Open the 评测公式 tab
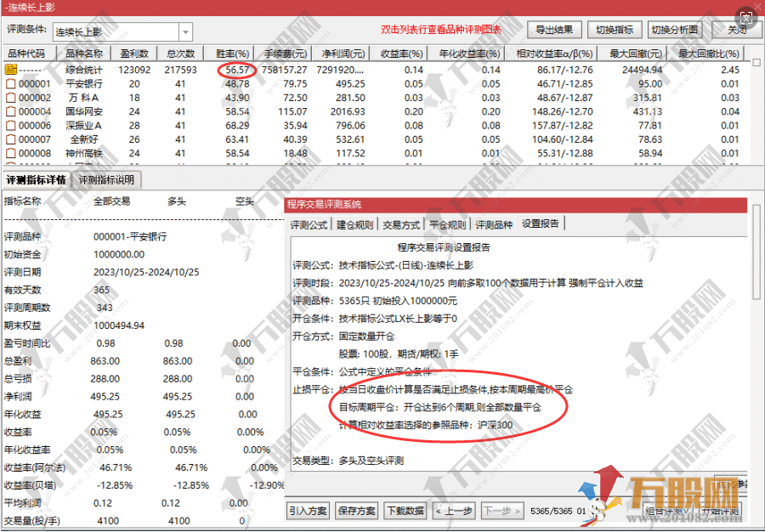 (309, 225)
